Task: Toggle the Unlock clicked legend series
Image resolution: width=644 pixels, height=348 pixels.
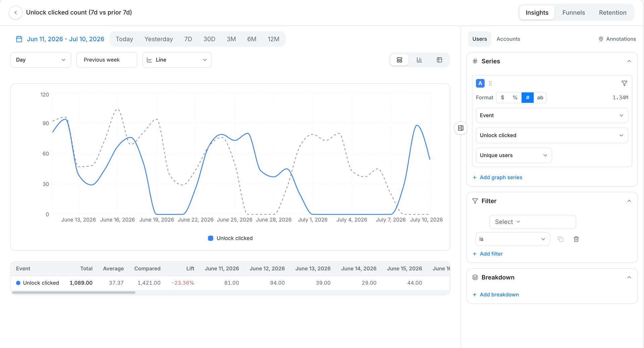Action: (x=230, y=238)
